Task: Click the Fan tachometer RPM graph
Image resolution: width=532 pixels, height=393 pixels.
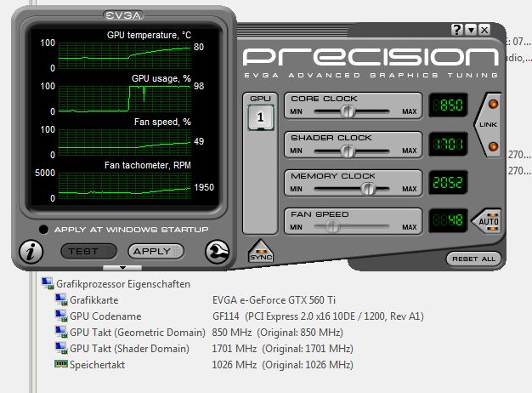Action: (125, 185)
